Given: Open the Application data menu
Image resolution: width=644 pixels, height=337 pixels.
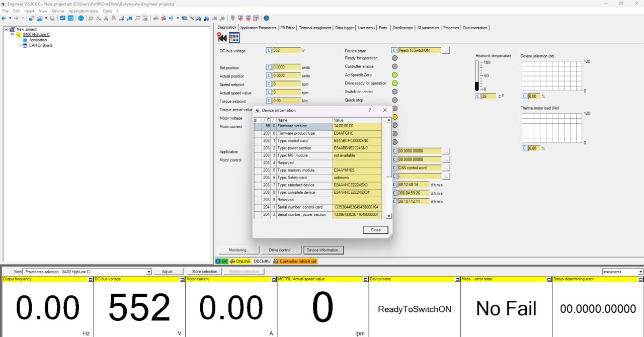Looking at the screenshot, I should pos(83,11).
